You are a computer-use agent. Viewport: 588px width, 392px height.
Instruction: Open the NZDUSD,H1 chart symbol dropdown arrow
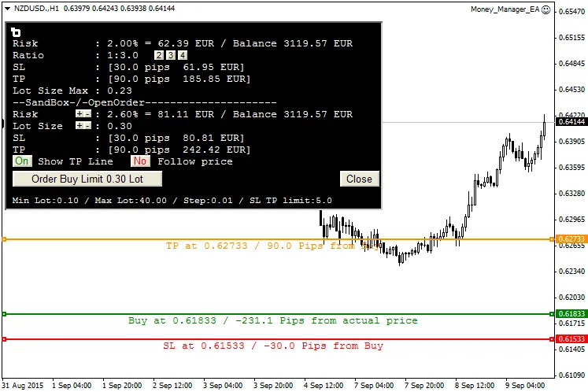click(x=7, y=9)
